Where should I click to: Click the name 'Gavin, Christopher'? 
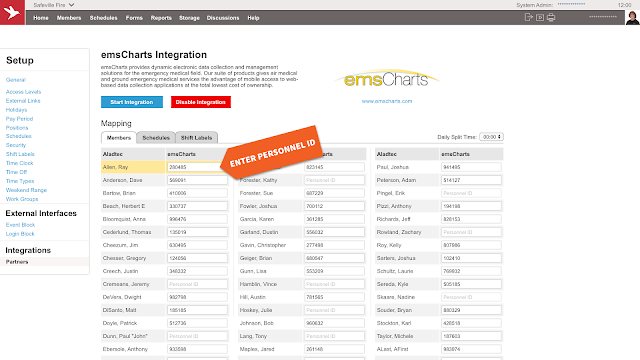[x=262, y=245]
